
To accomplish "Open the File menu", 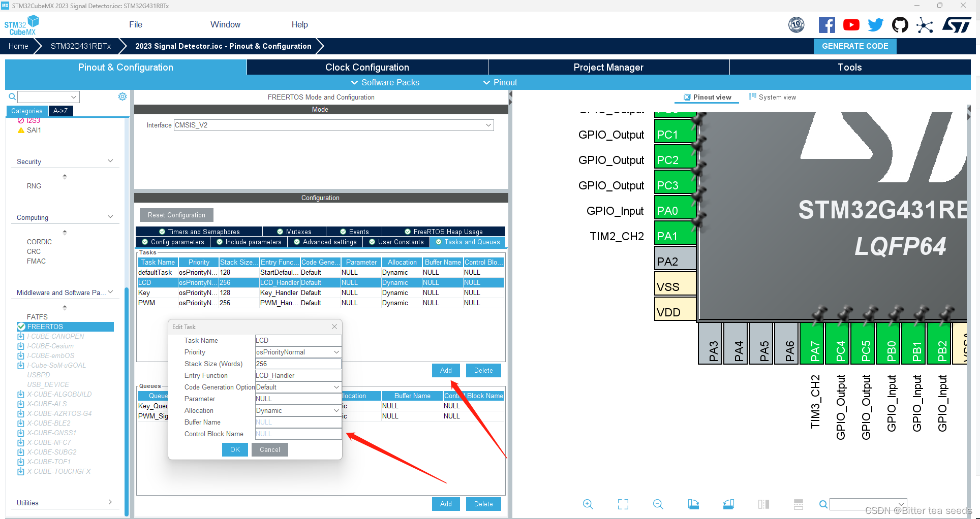I will (x=136, y=24).
